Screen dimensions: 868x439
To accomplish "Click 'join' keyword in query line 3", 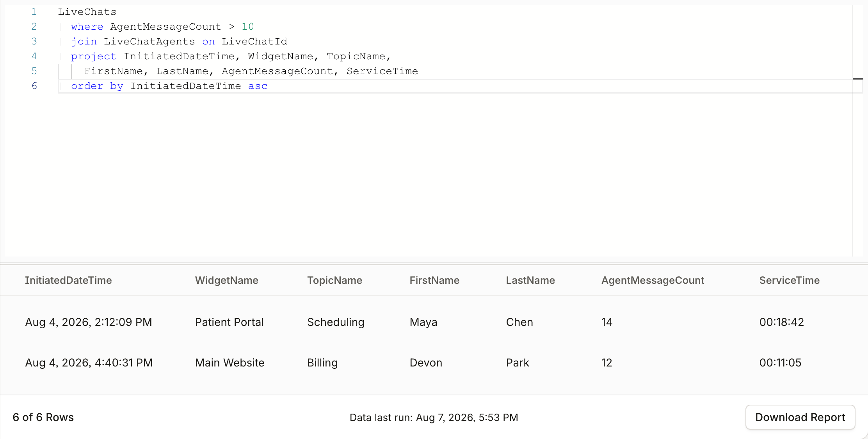I will pyautogui.click(x=84, y=42).
